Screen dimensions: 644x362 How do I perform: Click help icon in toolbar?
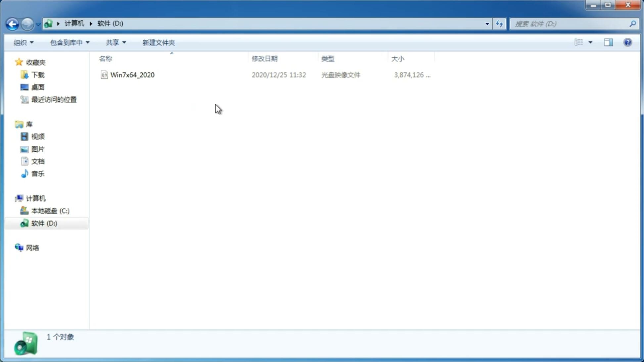click(628, 42)
